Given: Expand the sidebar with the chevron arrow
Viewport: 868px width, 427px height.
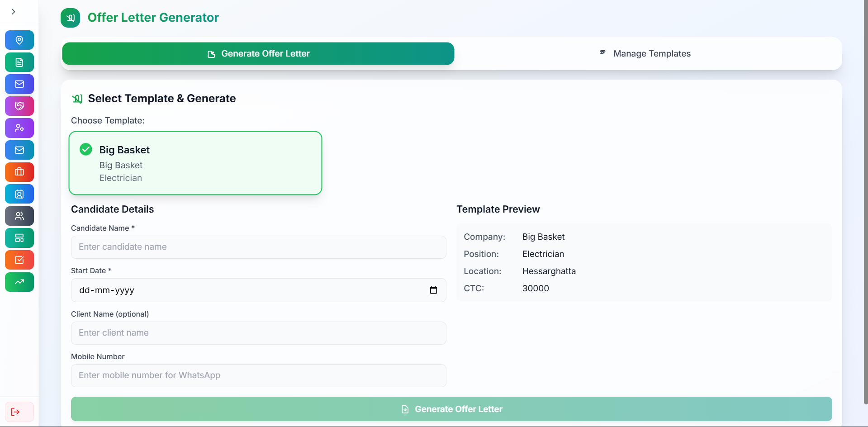Looking at the screenshot, I should click(14, 12).
